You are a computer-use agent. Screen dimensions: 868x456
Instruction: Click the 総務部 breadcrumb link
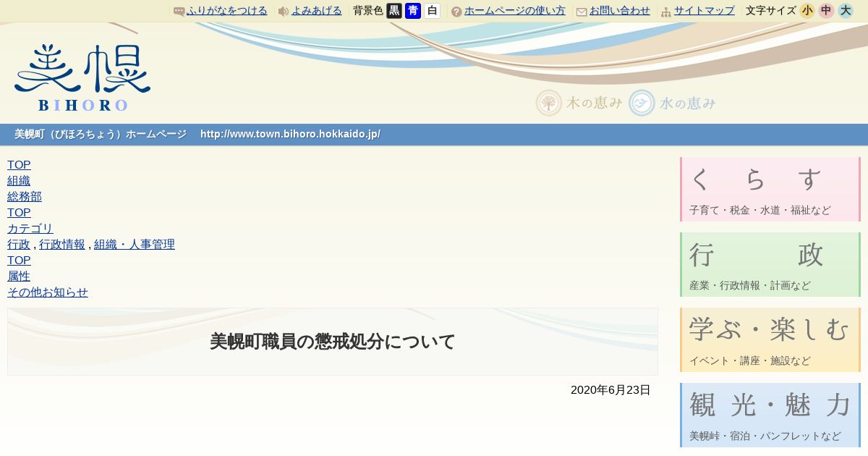point(25,197)
